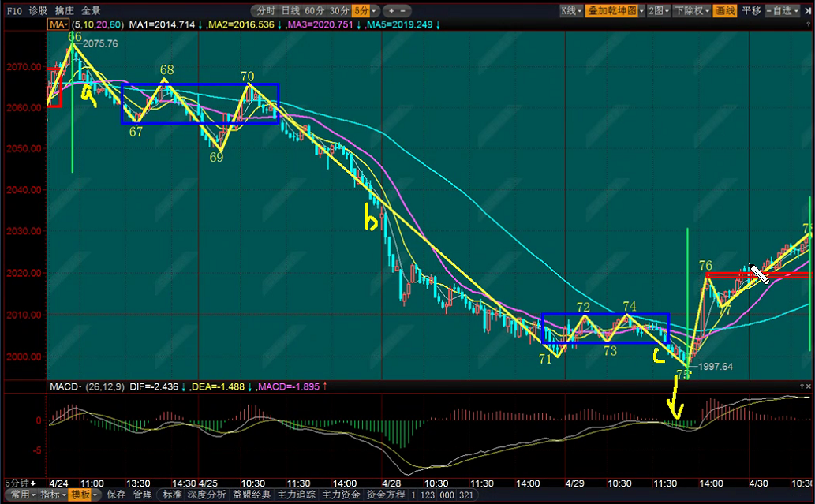815x504 pixels.
Task: Select the 深度分析 template tab
Action: click(207, 495)
